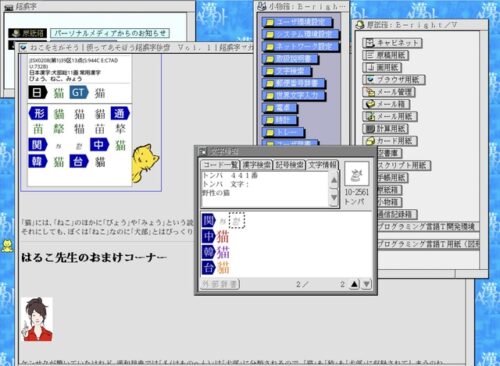Click reading text びょう、ねこ、みょう in card
This screenshot has width=500, height=366.
click(x=55, y=79)
